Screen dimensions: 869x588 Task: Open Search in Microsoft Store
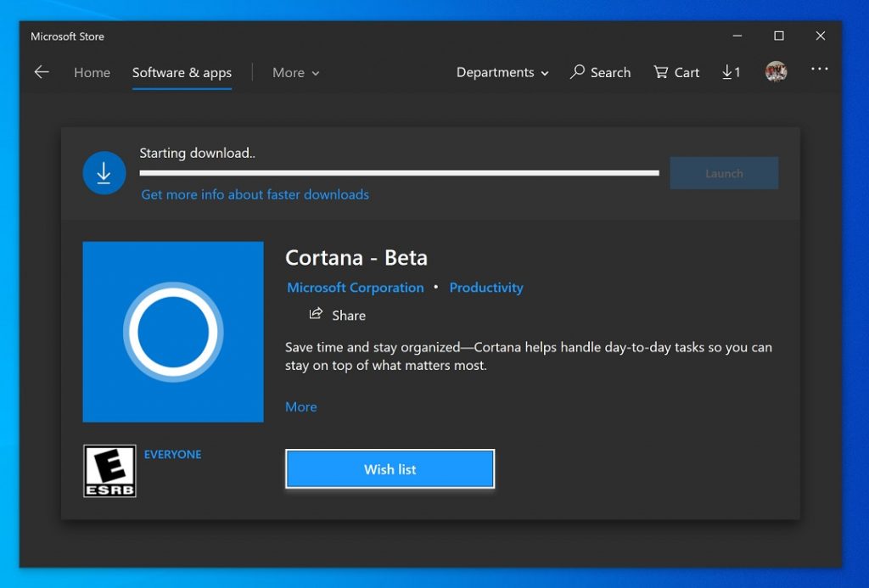point(600,72)
